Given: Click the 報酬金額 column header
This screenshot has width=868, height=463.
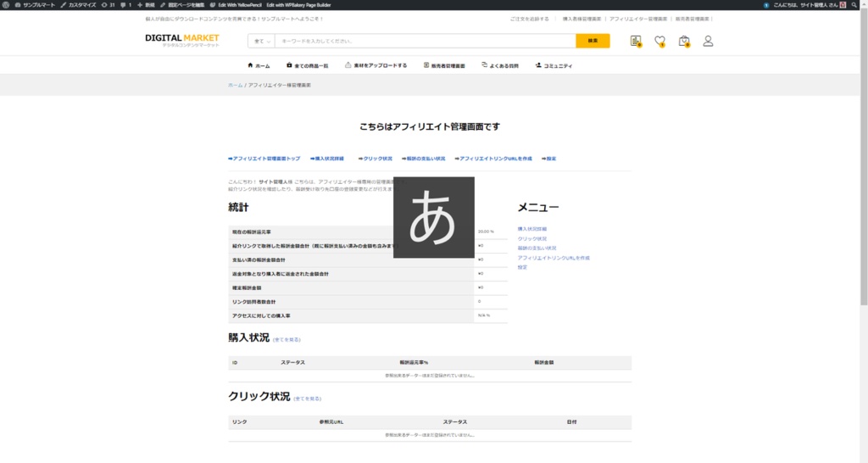Looking at the screenshot, I should (x=544, y=362).
